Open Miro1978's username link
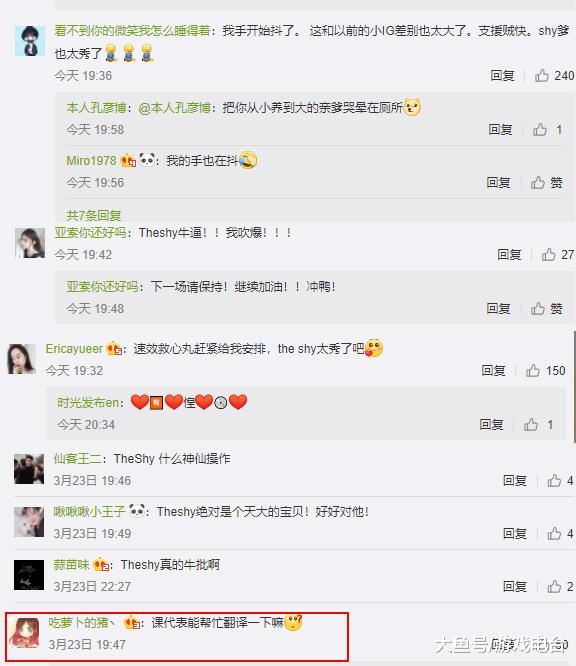The image size is (576, 666). pos(91,161)
